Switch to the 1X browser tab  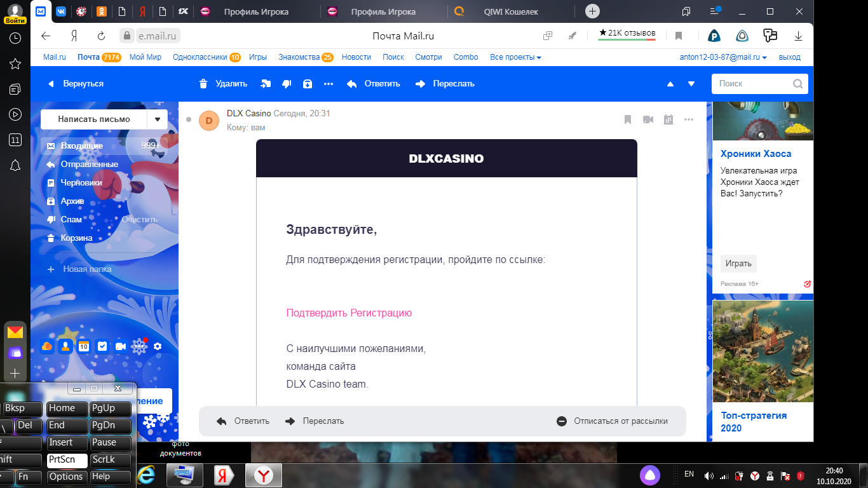click(182, 11)
